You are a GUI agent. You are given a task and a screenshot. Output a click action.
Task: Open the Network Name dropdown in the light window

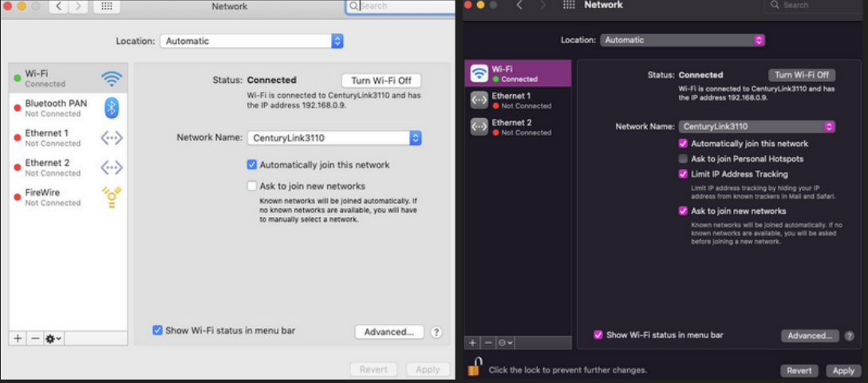pyautogui.click(x=334, y=138)
